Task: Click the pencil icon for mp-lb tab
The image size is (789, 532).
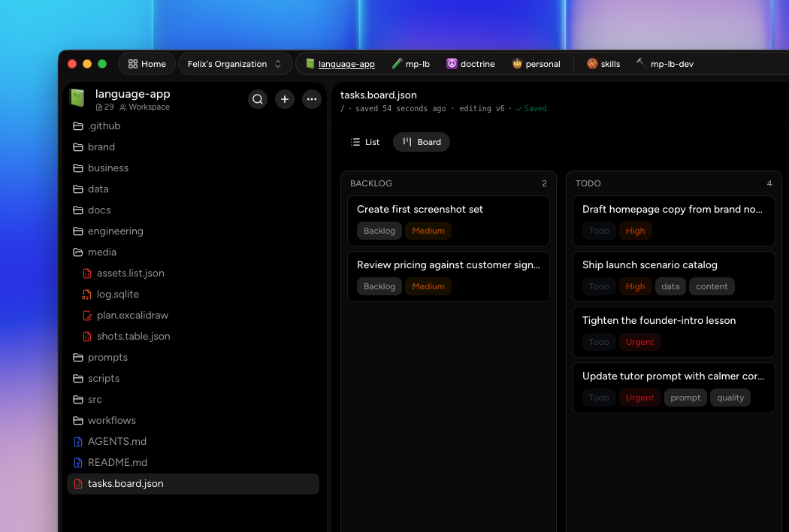Action: pos(397,63)
